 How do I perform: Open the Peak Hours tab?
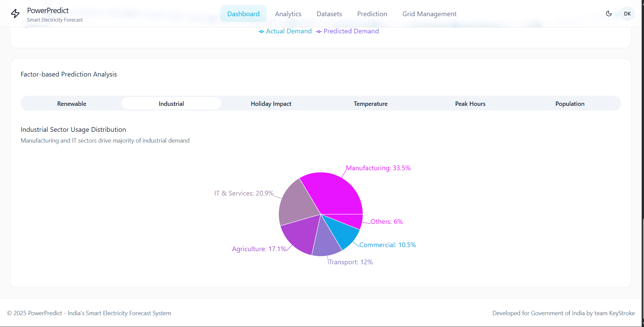pos(470,103)
